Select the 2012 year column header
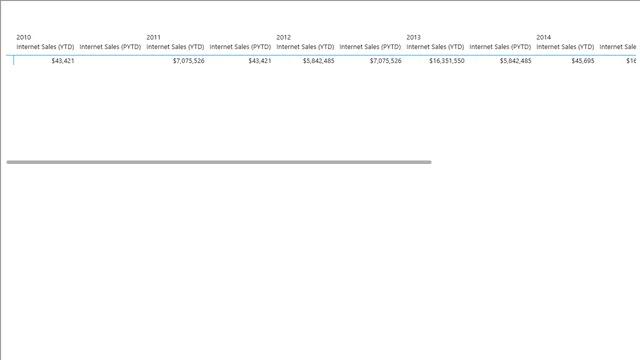 coord(284,37)
